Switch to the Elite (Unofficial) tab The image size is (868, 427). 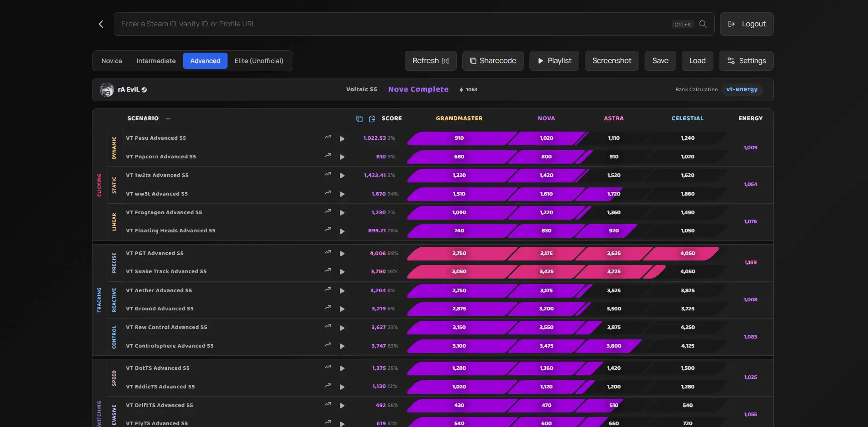[259, 60]
